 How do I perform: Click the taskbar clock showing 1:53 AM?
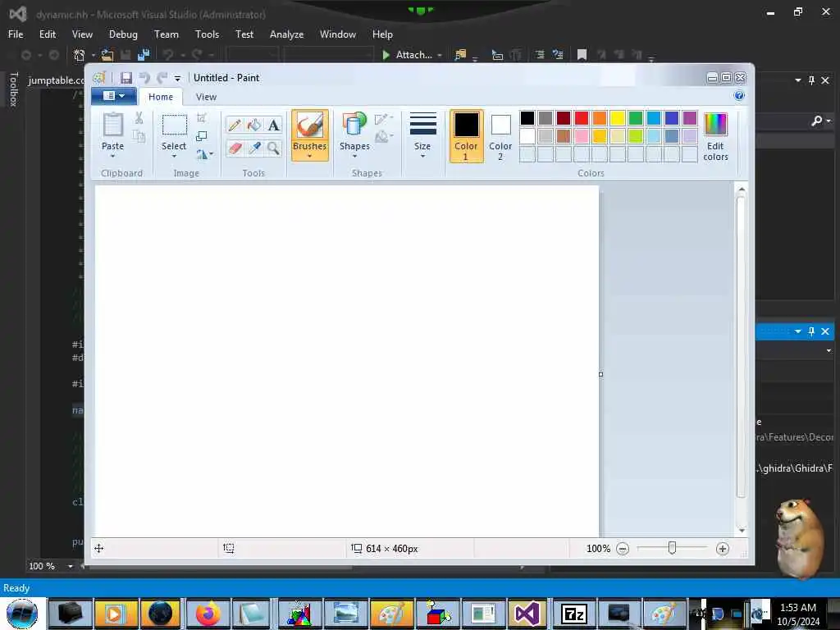click(x=798, y=608)
